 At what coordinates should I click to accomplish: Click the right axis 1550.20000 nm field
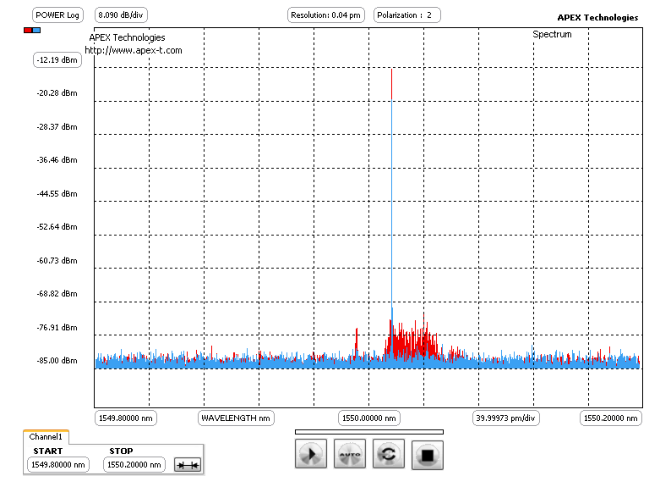point(610,418)
